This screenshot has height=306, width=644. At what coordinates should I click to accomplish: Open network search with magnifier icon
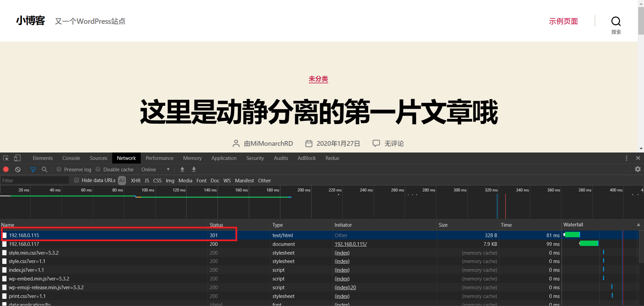point(44,169)
